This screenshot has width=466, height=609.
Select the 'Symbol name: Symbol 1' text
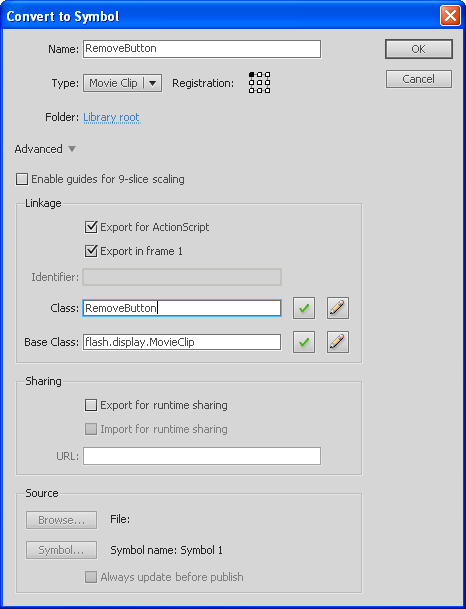coord(167,550)
